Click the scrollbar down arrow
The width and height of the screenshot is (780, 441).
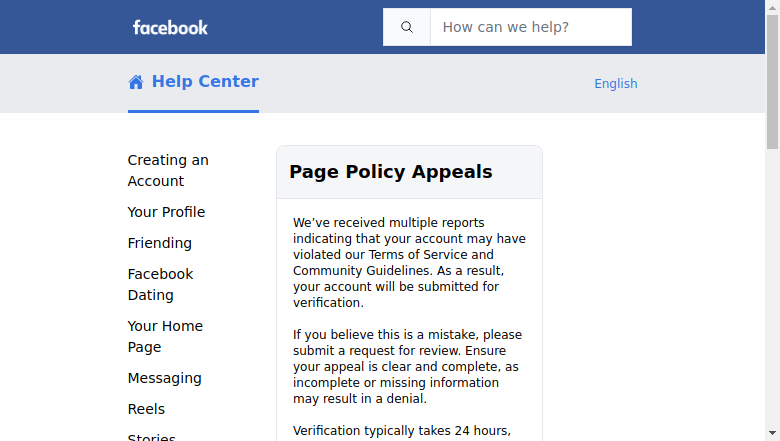pos(772,434)
